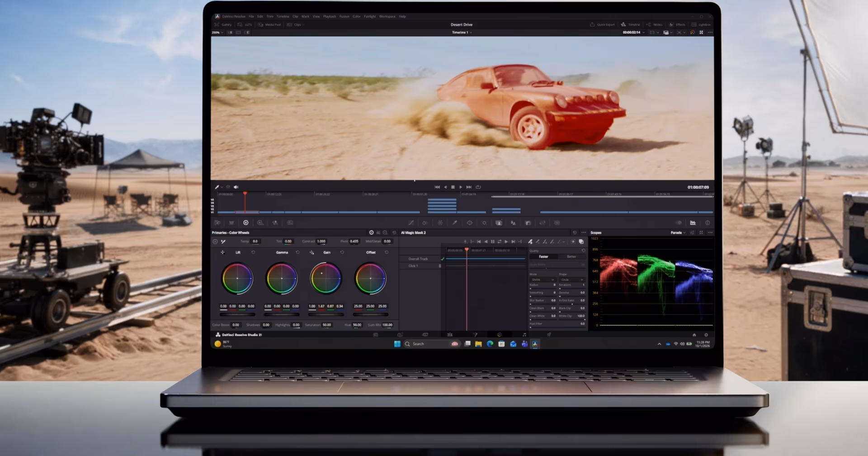Viewport: 868px width, 456px height.
Task: Open the Workspace menu
Action: point(387,16)
